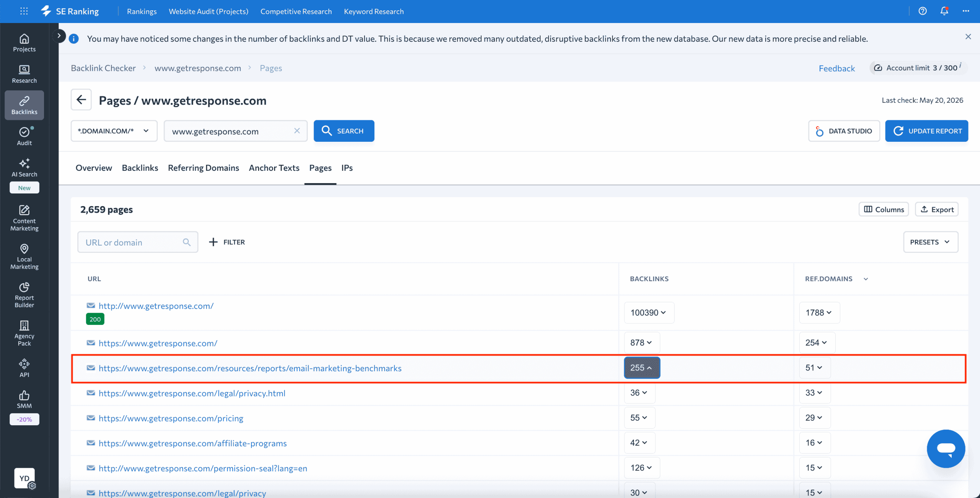Expand the sidebar with the arrow toggle
Image resolution: width=980 pixels, height=498 pixels.
59,36
